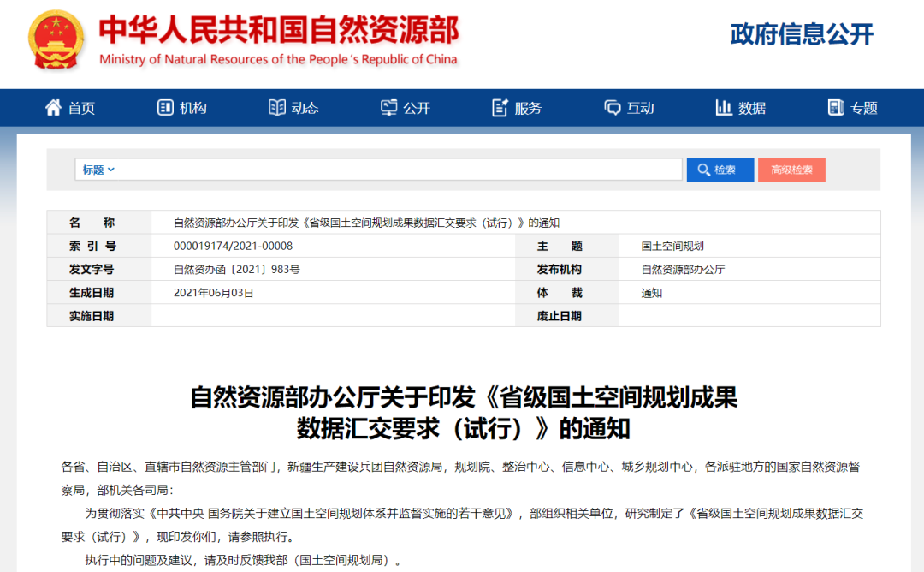Go to the 动态 section

coord(305,108)
